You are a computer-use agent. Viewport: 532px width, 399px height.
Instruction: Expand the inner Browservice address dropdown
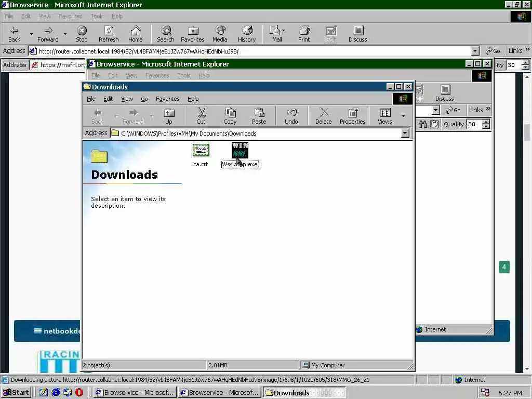coord(436,110)
